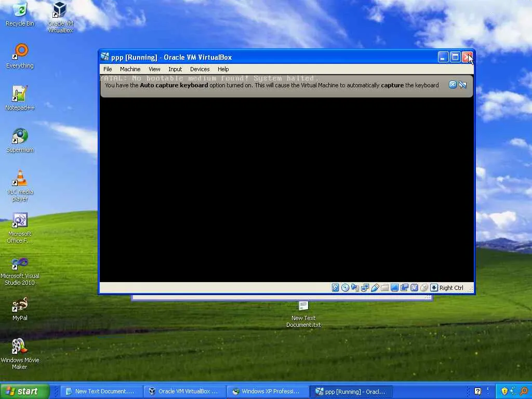Maximize the ppp VirtualBox window

point(455,57)
